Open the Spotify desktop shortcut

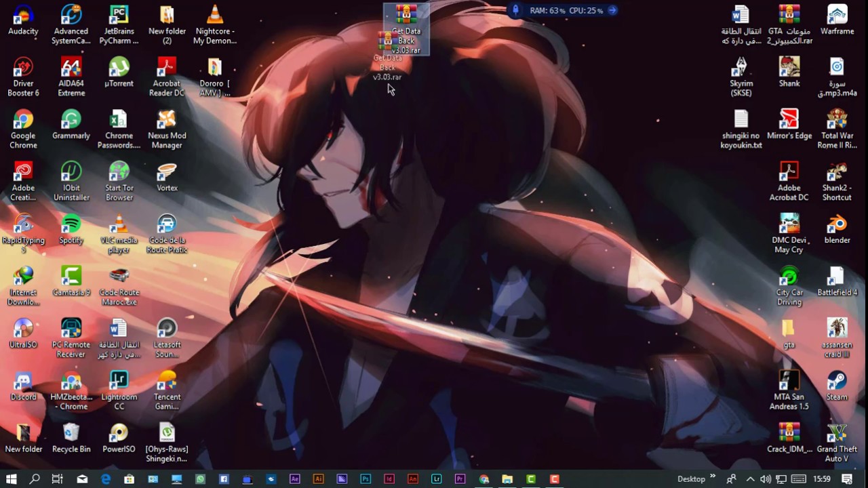[71, 229]
